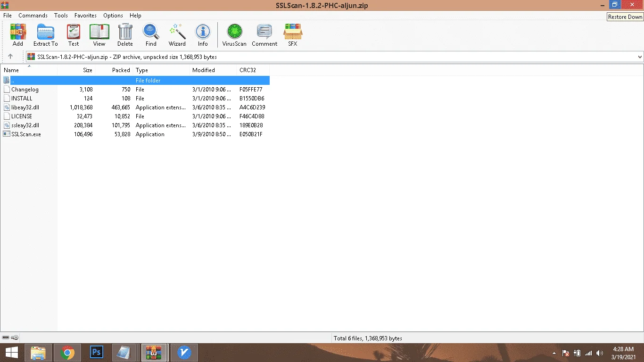Click the application icon beside SSLScan.exe
This screenshot has height=362, width=644.
(x=7, y=134)
